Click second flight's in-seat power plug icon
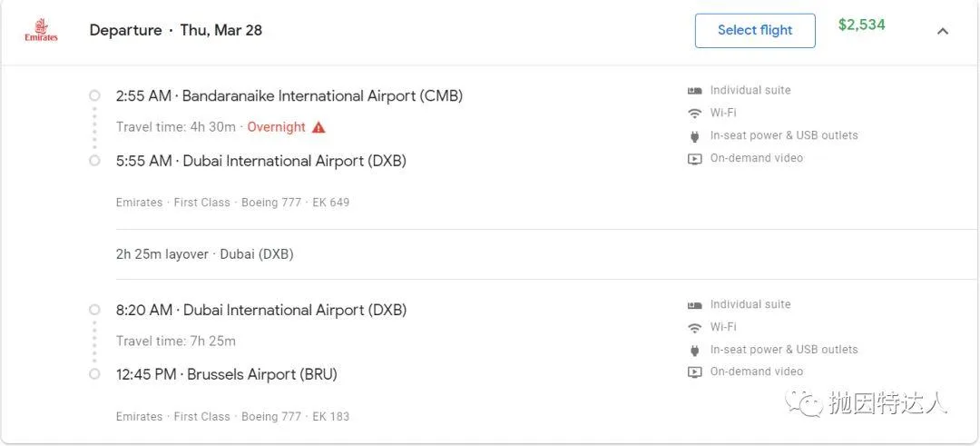The height and width of the screenshot is (446, 980). pyautogui.click(x=694, y=351)
